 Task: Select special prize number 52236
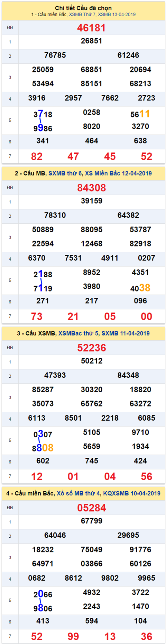(91, 348)
